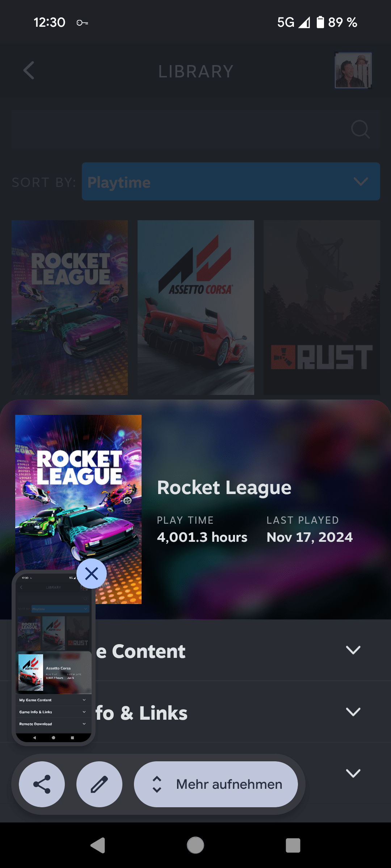
Task: Open the user profile avatar
Action: pos(353,71)
